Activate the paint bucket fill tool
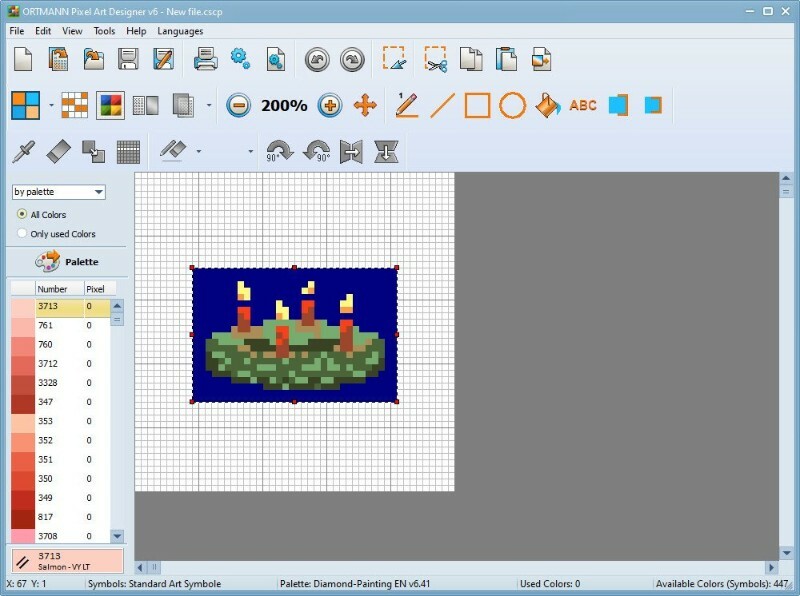 click(547, 105)
